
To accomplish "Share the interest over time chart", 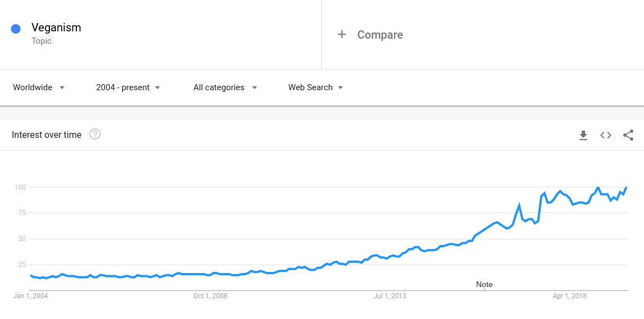I will [x=628, y=135].
